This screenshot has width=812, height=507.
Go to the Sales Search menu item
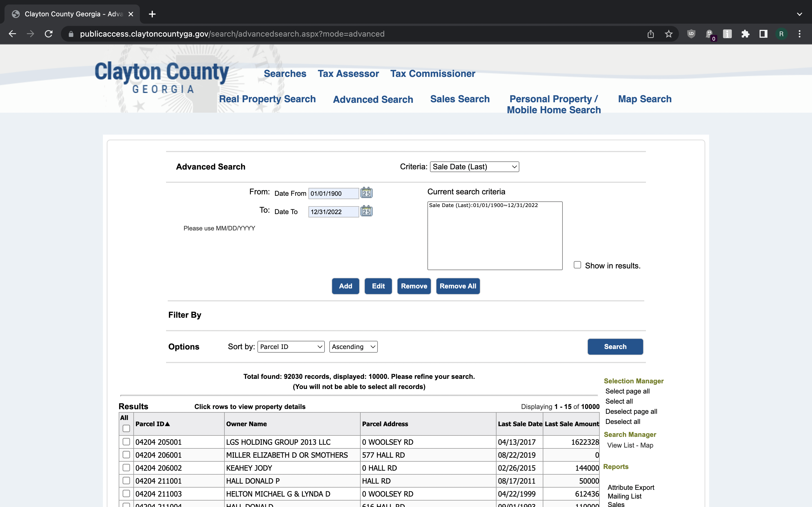pyautogui.click(x=460, y=99)
